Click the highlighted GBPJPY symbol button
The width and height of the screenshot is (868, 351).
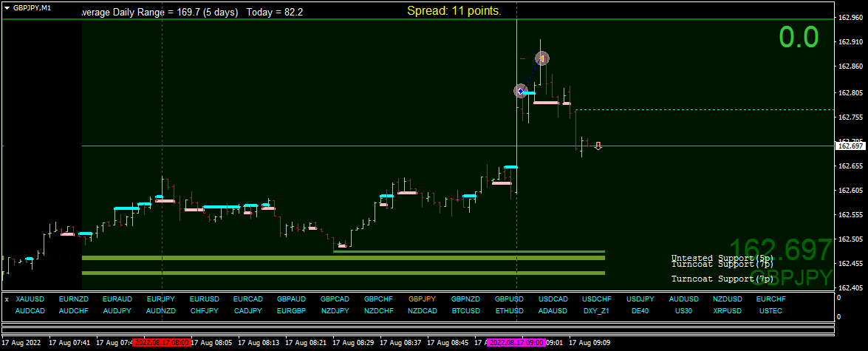click(x=423, y=299)
